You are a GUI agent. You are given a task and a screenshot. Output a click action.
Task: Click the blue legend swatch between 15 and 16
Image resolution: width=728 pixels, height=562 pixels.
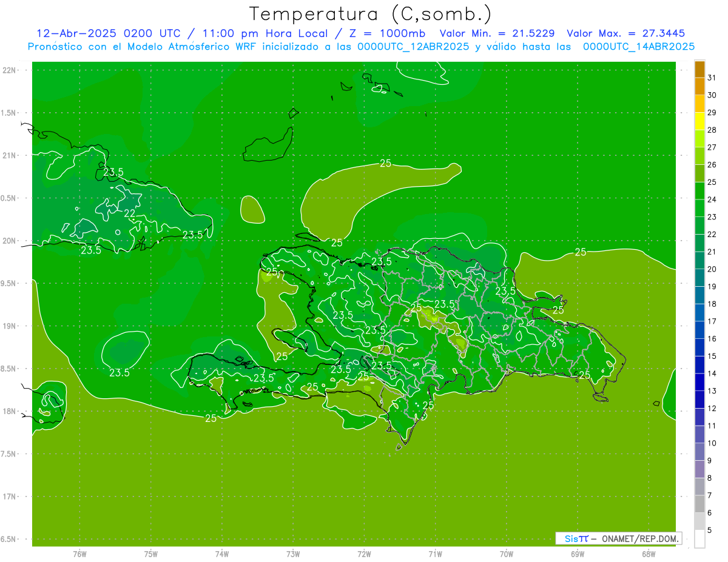[x=699, y=347]
